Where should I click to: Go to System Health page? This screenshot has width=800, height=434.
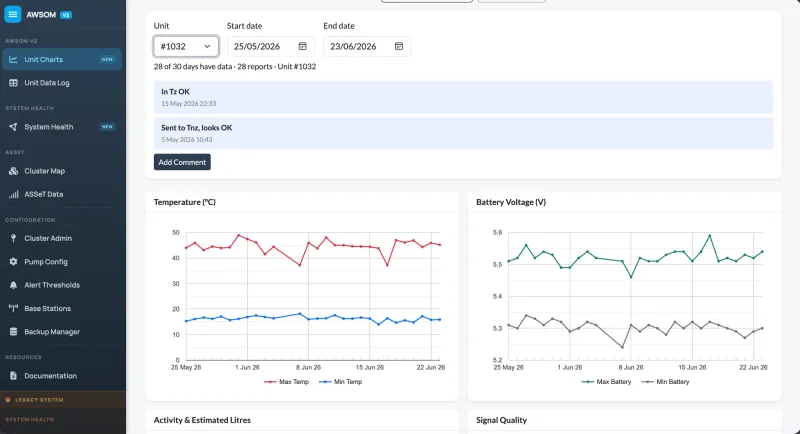[x=62, y=126]
